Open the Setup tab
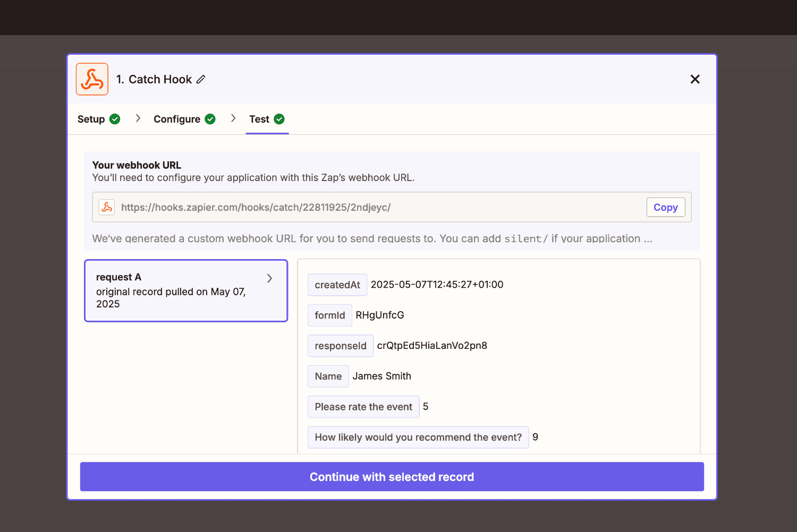 click(99, 119)
